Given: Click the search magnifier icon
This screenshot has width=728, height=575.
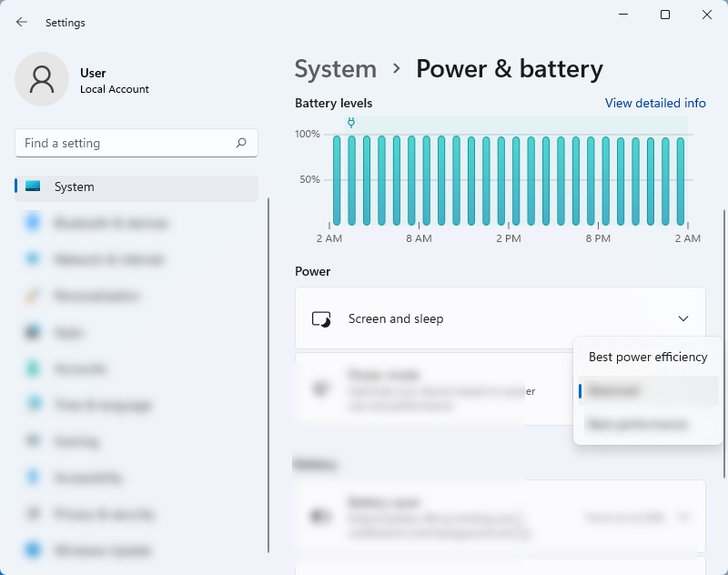Looking at the screenshot, I should 241,143.
